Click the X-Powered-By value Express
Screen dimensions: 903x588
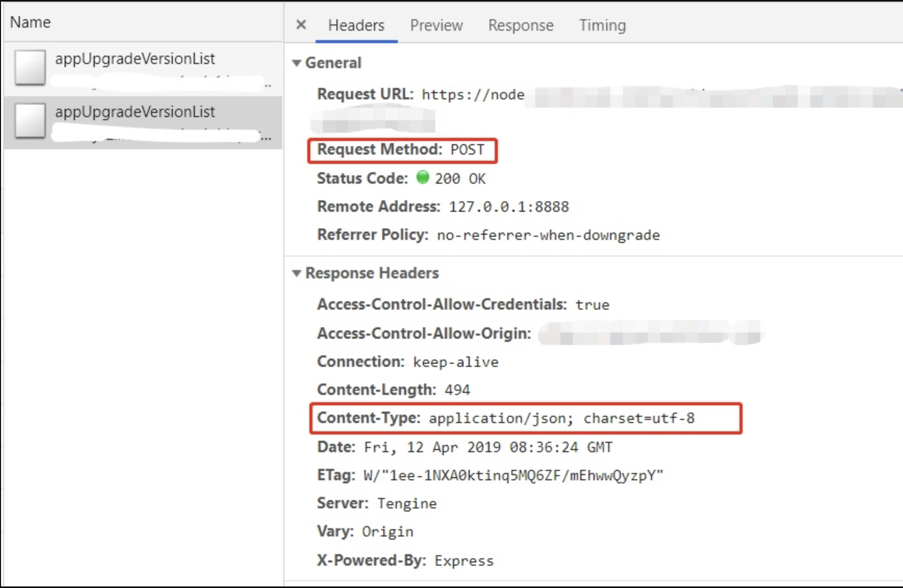pyautogui.click(x=464, y=561)
